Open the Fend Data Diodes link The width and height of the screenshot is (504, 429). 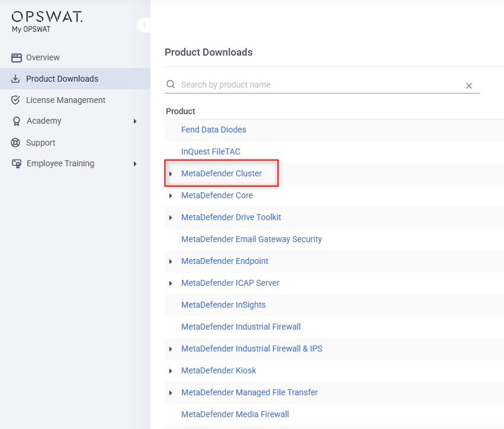coord(213,130)
